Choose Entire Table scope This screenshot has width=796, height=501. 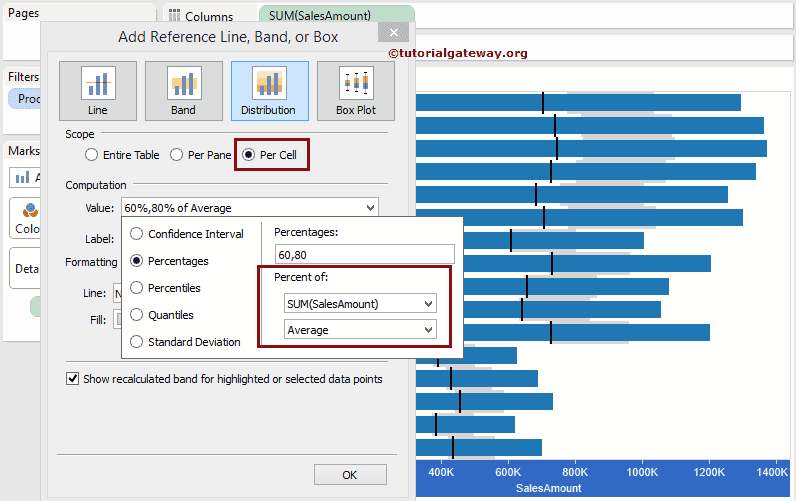pos(91,155)
